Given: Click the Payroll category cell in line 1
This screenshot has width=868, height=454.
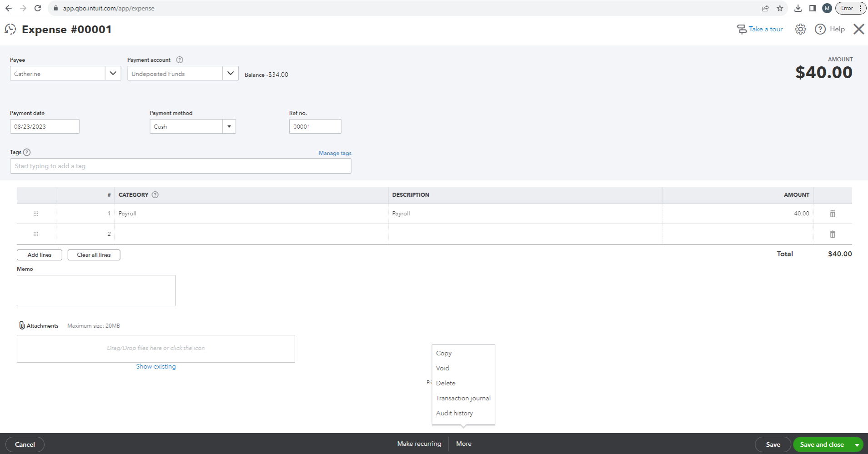Looking at the screenshot, I should [251, 214].
